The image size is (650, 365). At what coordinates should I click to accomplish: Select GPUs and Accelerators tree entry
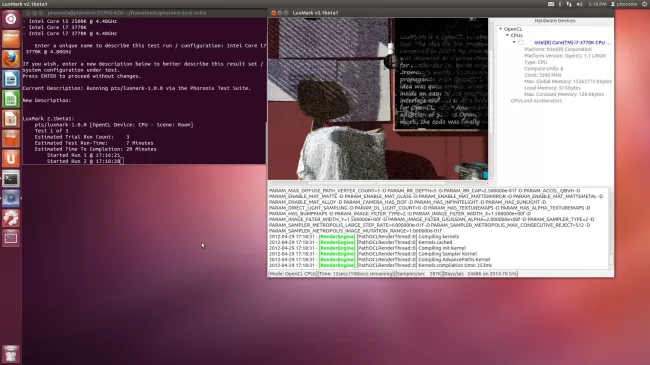536,101
